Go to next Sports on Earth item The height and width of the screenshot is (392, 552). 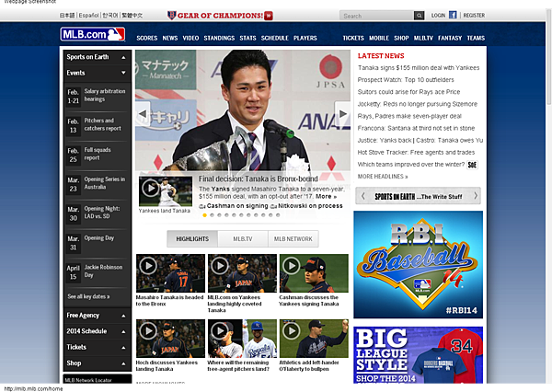(476, 196)
